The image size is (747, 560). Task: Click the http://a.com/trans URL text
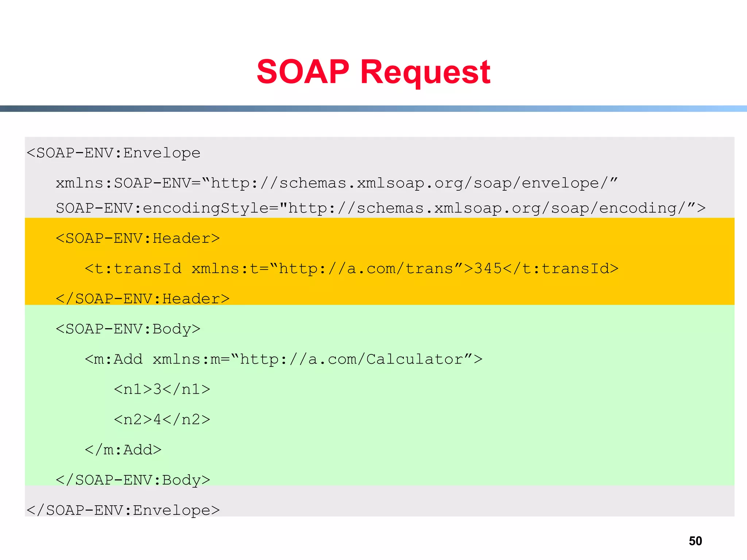pos(366,269)
